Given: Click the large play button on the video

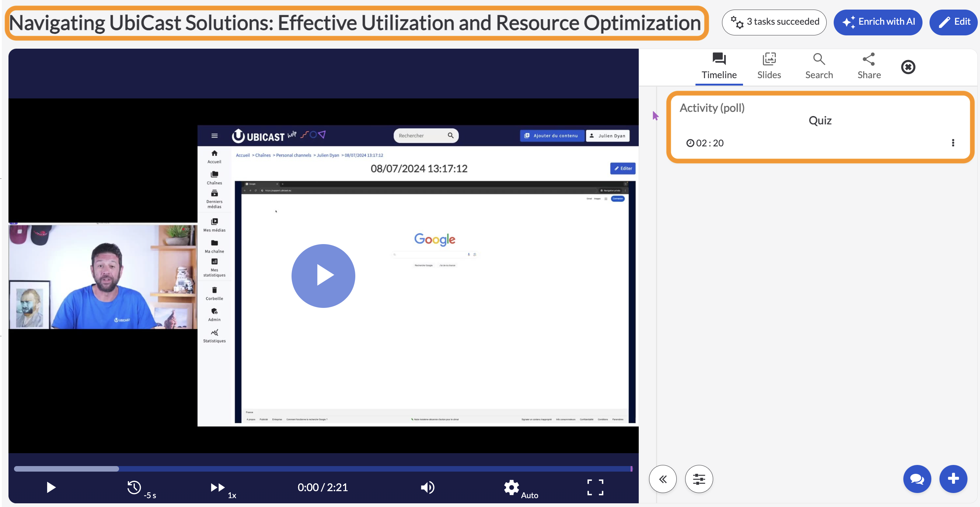Looking at the screenshot, I should (x=323, y=275).
